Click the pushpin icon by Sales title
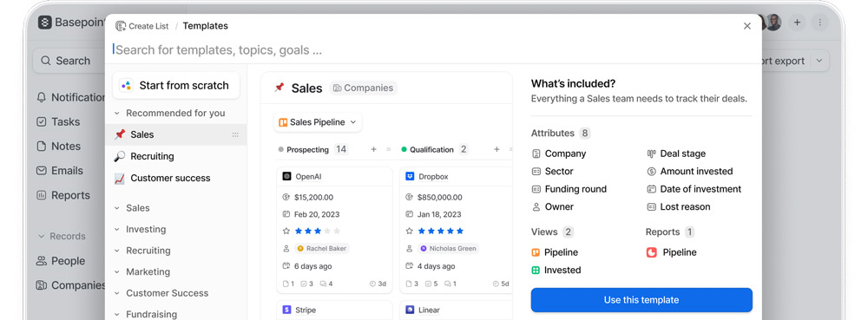This screenshot has height=320, width=868. tap(279, 88)
